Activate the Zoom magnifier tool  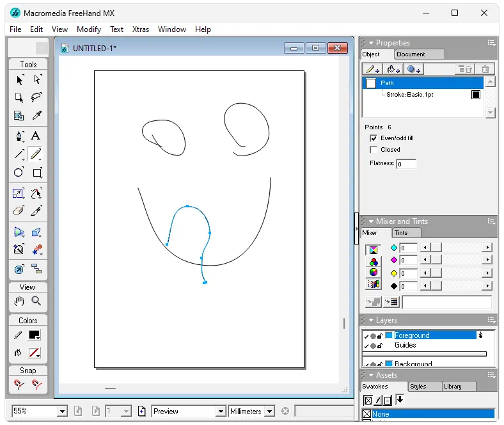coord(36,301)
